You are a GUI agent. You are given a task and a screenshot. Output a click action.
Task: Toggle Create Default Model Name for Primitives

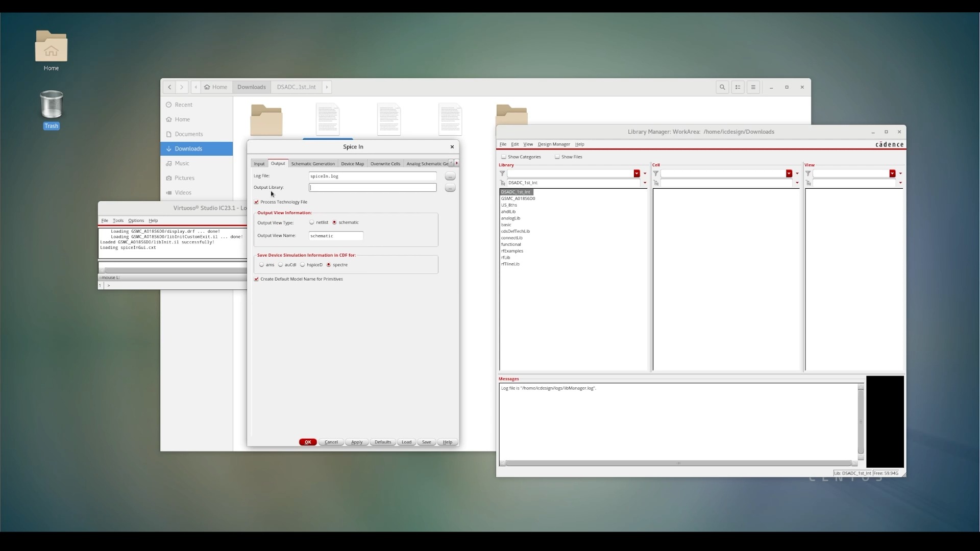256,279
